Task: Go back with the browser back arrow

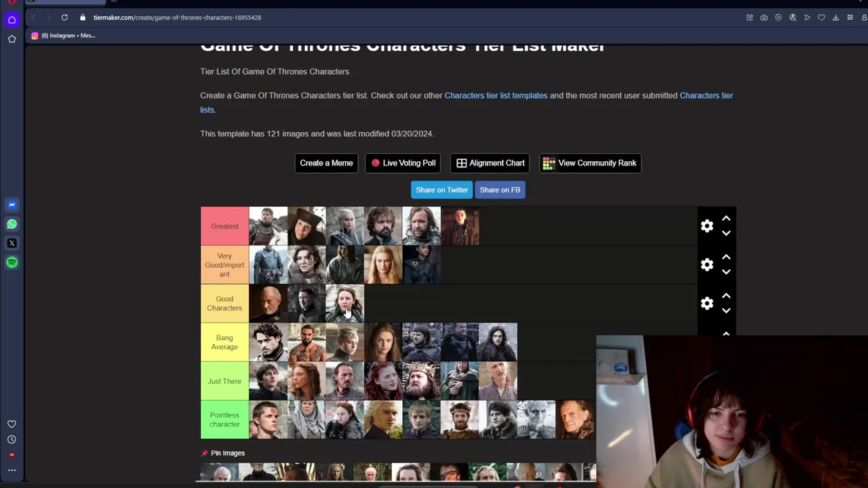Action: [x=33, y=18]
